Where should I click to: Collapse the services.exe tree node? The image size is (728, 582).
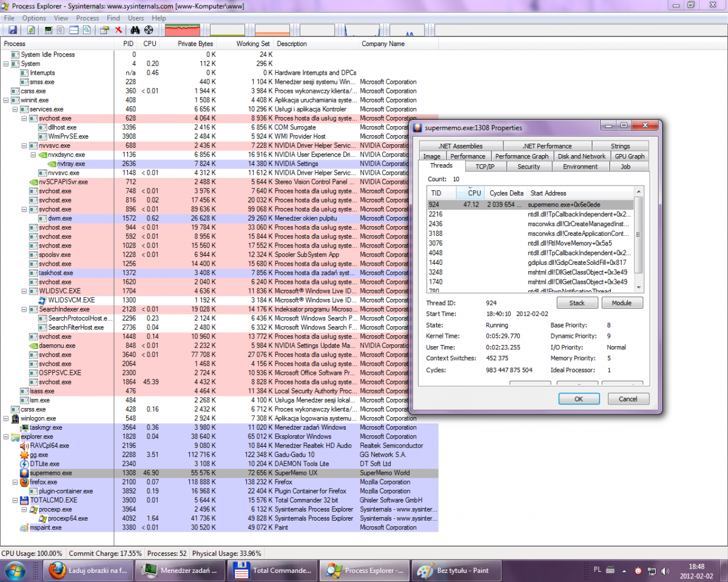click(15, 109)
